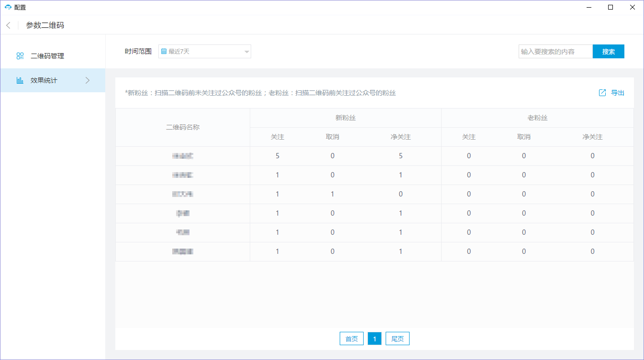Go to 尾页 last page
644x360 pixels.
click(397, 338)
